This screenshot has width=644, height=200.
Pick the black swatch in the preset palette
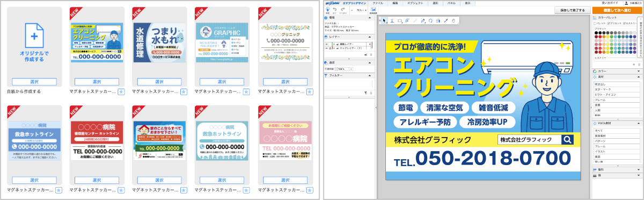click(x=596, y=33)
